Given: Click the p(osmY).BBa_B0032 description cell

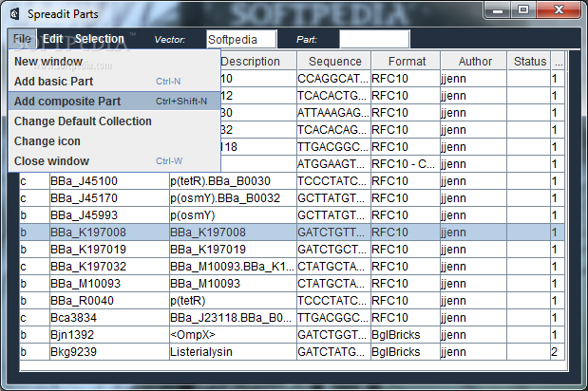Looking at the screenshot, I should tap(233, 198).
